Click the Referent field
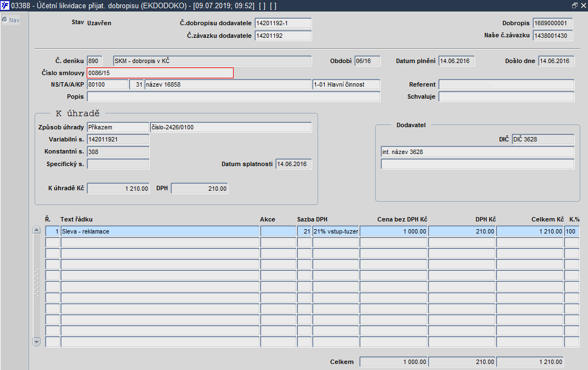Screen dimensions: 588x370 (506, 84)
